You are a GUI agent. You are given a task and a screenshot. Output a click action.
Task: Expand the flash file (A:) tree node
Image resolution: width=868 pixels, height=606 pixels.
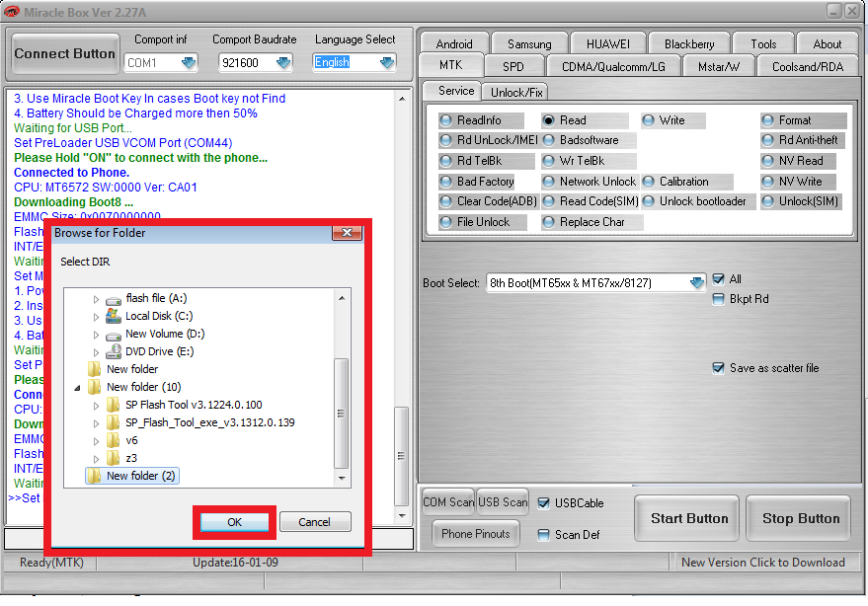[96, 299]
